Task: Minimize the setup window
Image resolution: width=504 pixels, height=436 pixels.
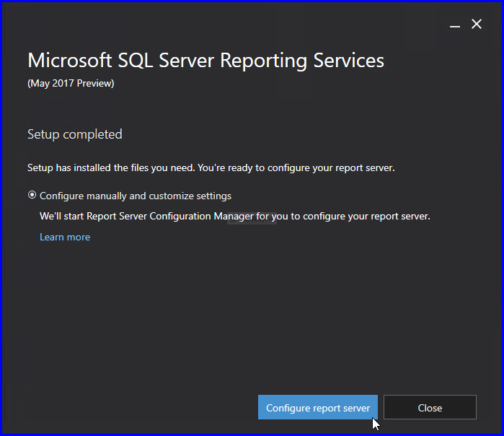Action: click(454, 25)
